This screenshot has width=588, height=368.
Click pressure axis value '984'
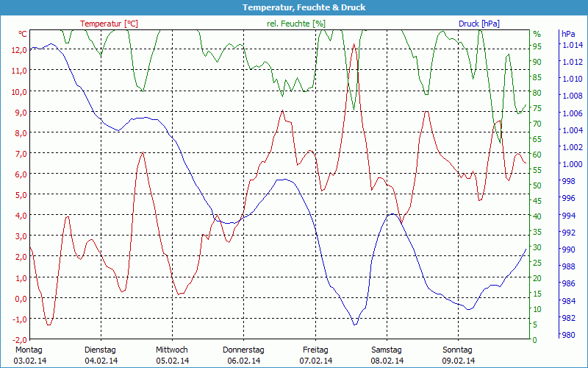pyautogui.click(x=569, y=300)
